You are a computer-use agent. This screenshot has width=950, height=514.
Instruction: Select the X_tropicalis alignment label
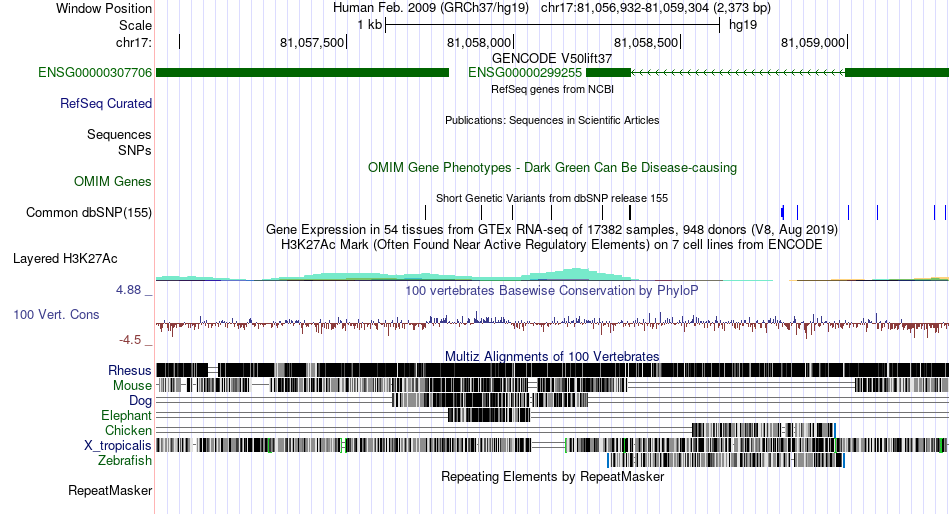coord(118,446)
